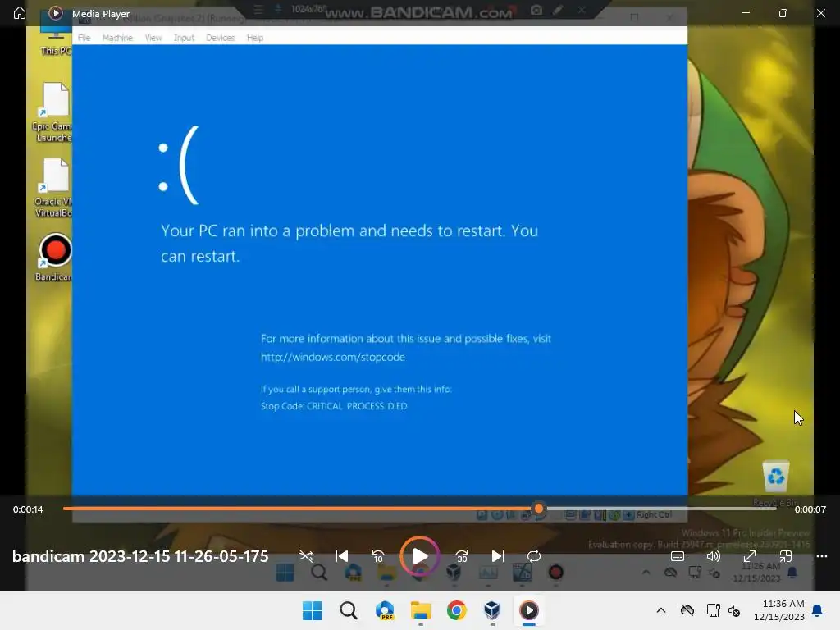
Task: Open clock showing 11:36 AM
Action: point(779,610)
